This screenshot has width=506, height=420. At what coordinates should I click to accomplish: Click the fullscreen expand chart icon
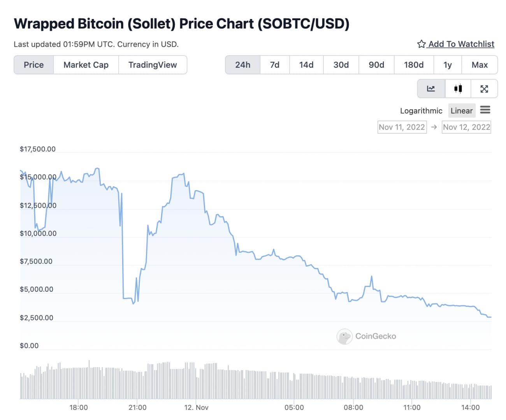[484, 89]
